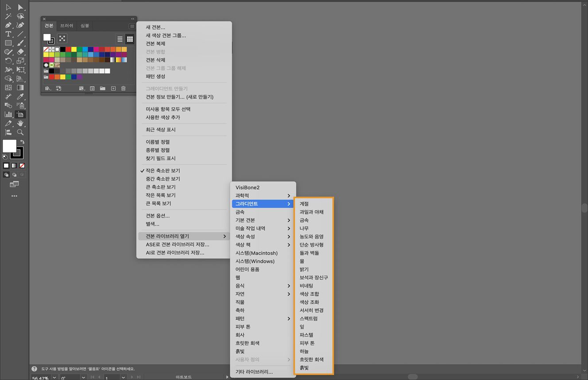The image size is (588, 380).
Task: Choose 작은 목록 보기 view option
Action: pos(184,195)
